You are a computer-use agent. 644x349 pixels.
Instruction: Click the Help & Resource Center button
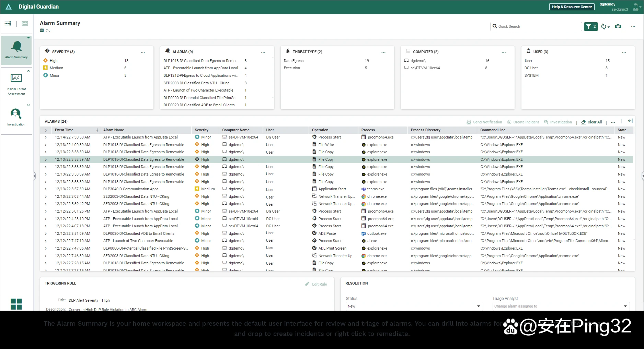572,7
